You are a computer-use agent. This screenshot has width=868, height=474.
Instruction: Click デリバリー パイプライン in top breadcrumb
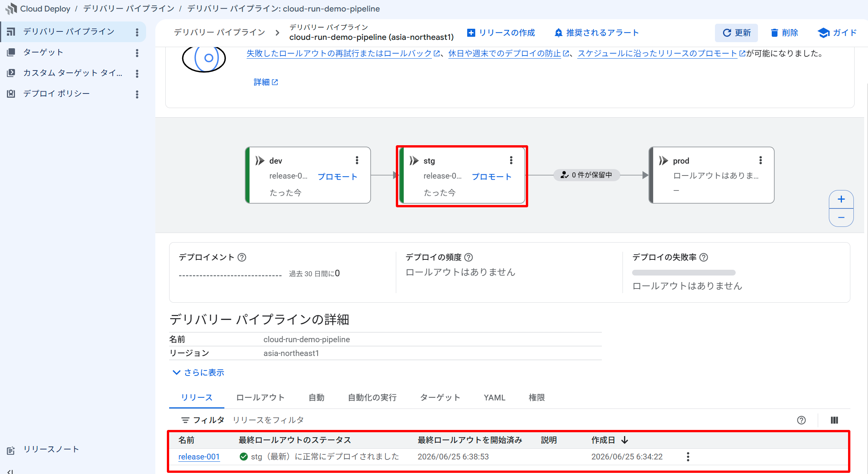pos(128,8)
